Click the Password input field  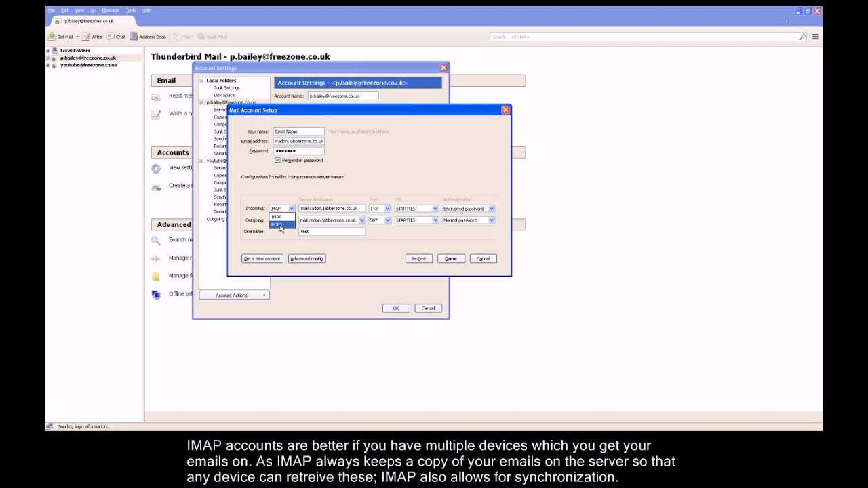(x=298, y=151)
